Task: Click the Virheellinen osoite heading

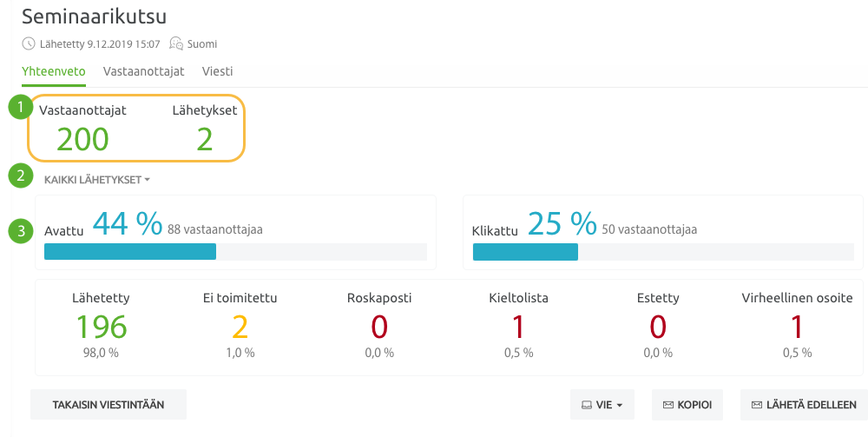Action: pyautogui.click(x=797, y=298)
